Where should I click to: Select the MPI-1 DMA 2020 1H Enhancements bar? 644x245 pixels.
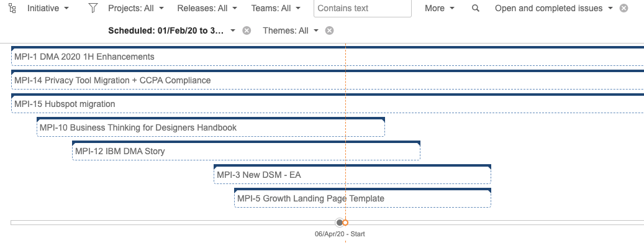[x=327, y=57]
